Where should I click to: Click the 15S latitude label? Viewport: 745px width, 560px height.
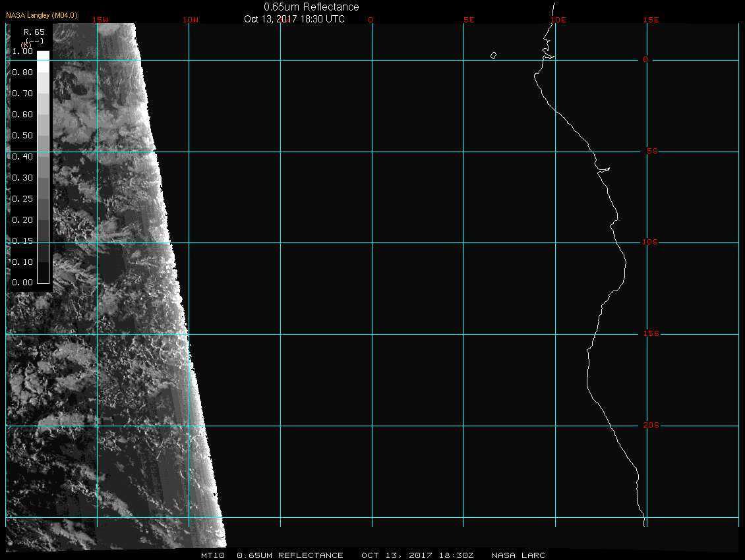coord(650,334)
